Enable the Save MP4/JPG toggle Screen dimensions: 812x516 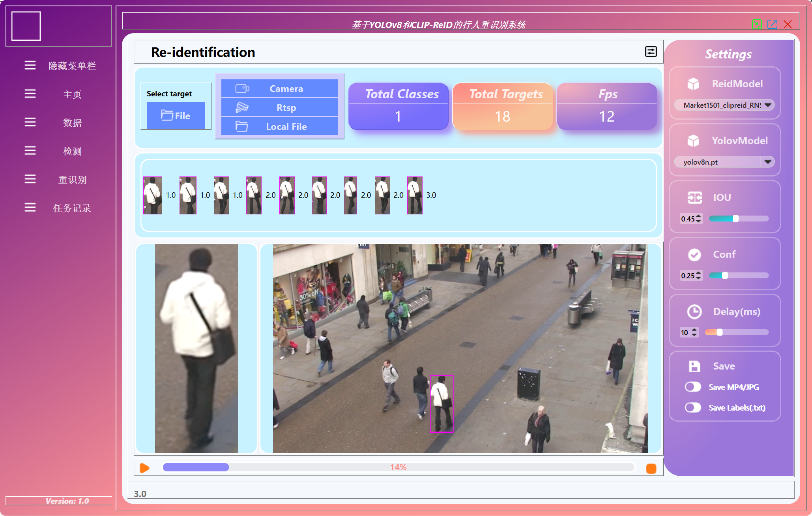pyautogui.click(x=693, y=387)
